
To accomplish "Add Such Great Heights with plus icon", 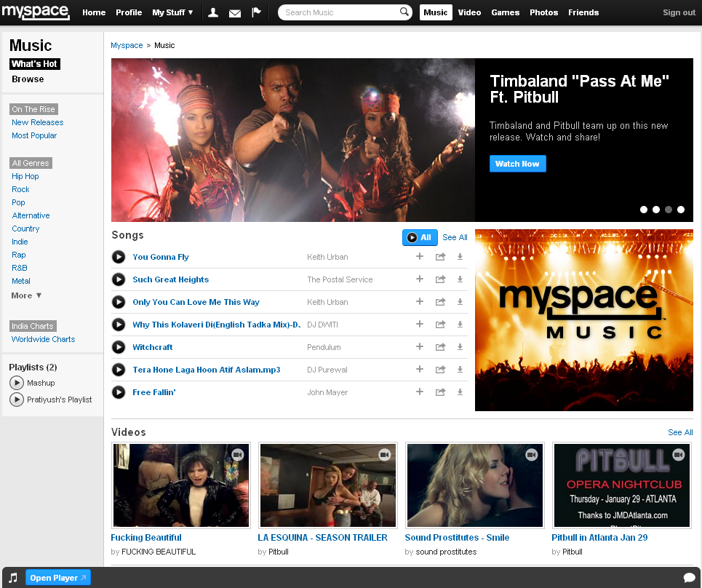I will pos(420,279).
